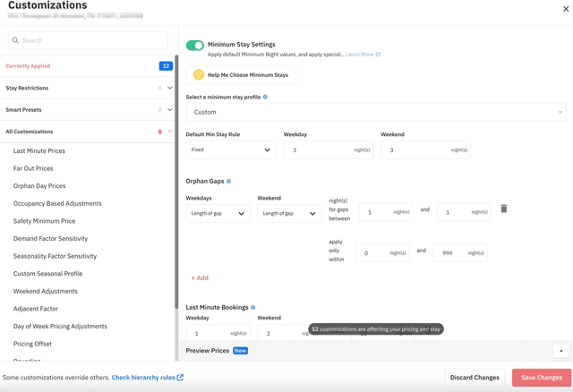This screenshot has height=392, width=573.
Task: Expand the Smart Presets section
Action: click(170, 110)
